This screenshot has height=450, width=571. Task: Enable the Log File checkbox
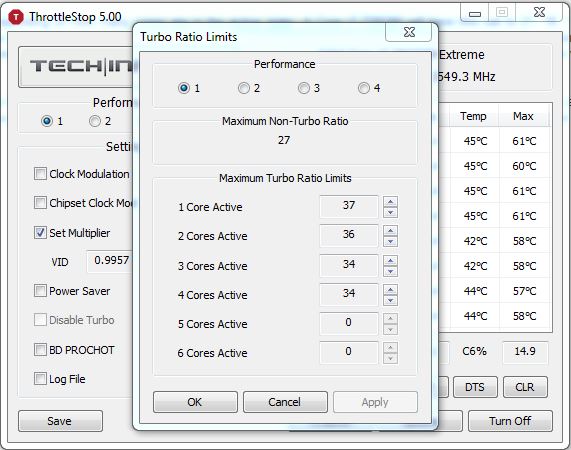(40, 379)
